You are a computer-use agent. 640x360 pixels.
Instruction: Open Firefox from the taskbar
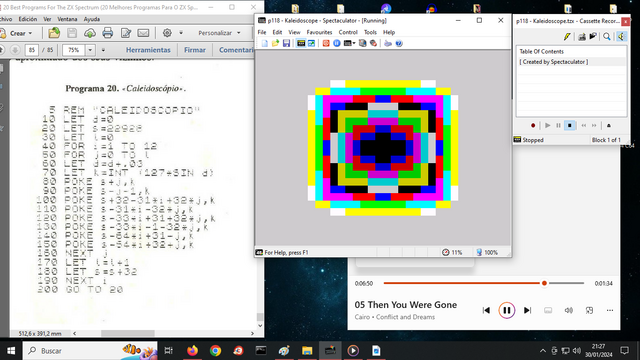pyautogui.click(x=192, y=351)
